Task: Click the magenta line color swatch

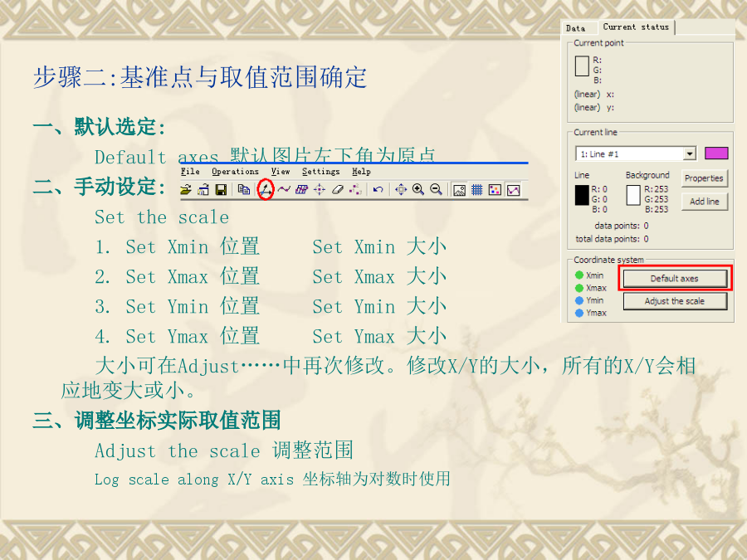Action: (x=715, y=153)
